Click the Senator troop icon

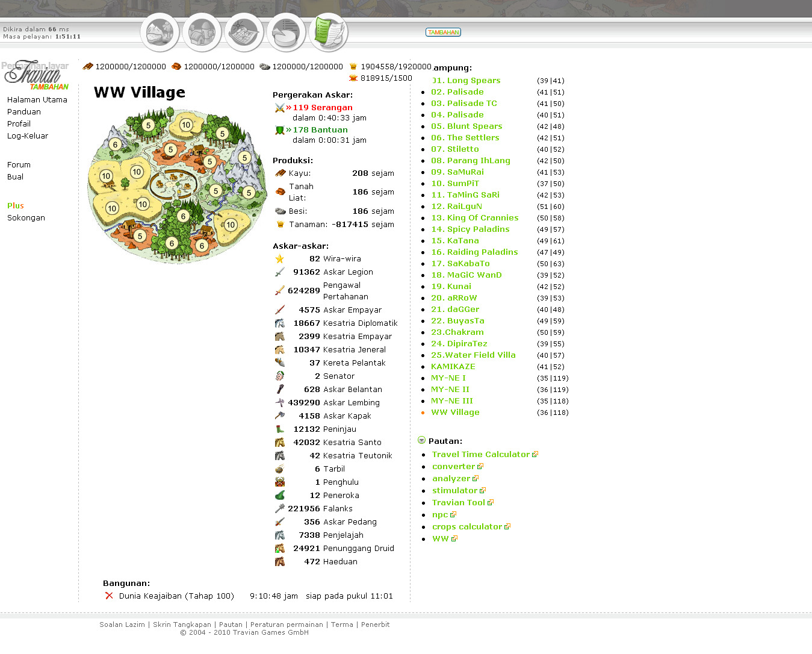[279, 376]
